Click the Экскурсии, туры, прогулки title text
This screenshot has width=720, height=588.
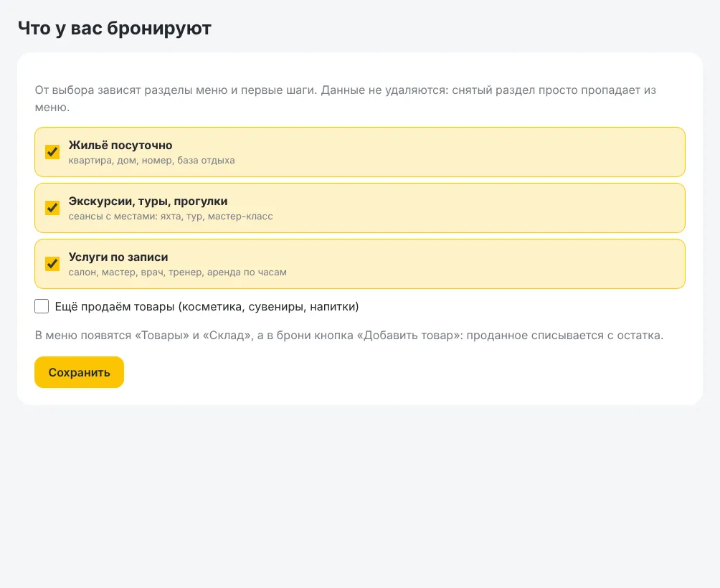pos(148,201)
